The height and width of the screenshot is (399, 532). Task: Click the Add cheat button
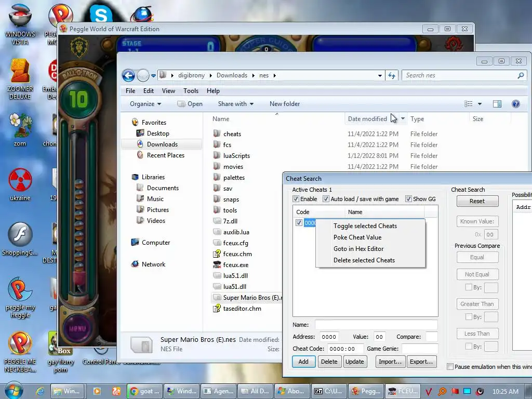[303, 362]
